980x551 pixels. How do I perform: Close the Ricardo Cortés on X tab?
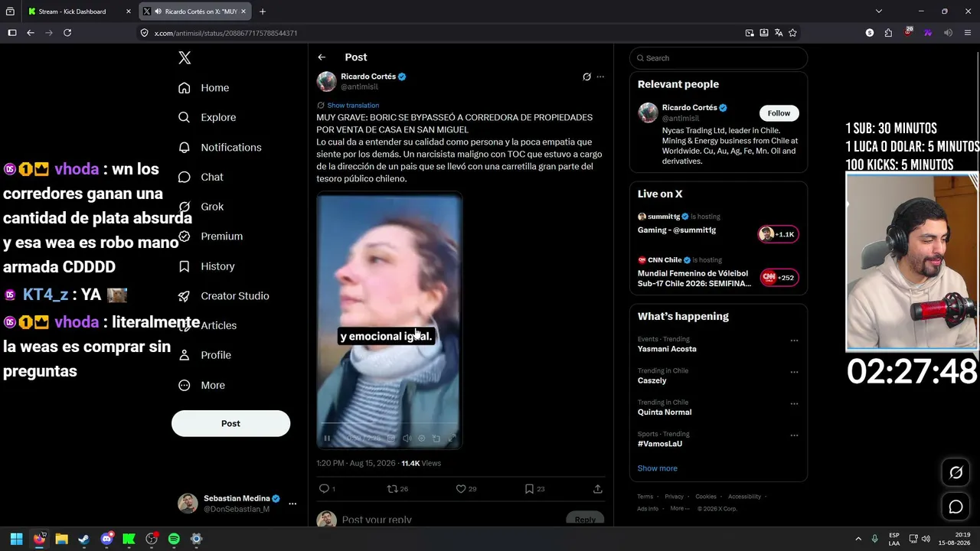point(243,11)
